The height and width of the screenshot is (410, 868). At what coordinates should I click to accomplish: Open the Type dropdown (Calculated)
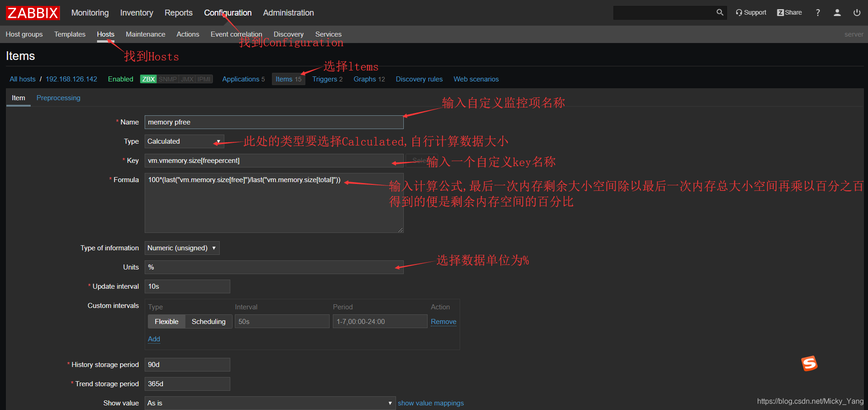point(184,141)
